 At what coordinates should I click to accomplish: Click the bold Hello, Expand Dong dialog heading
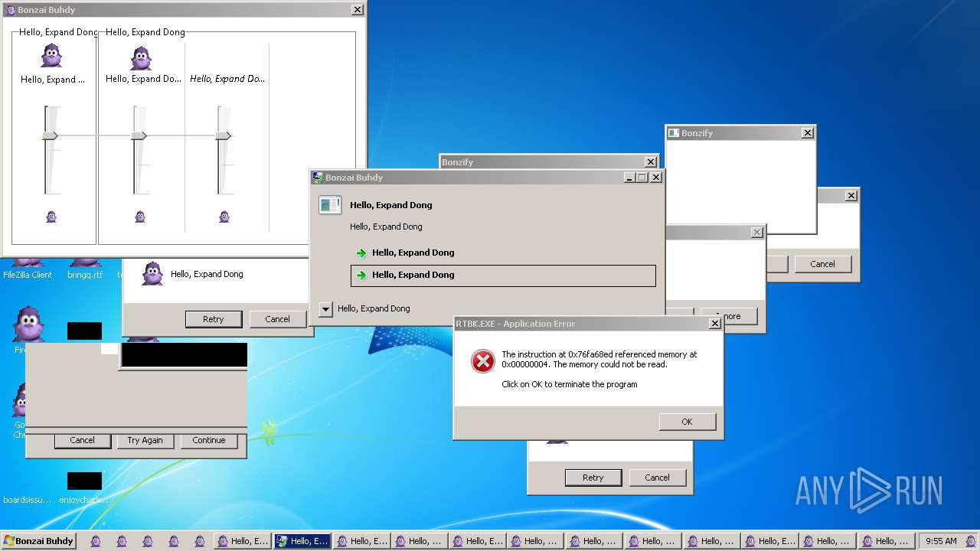click(x=391, y=205)
